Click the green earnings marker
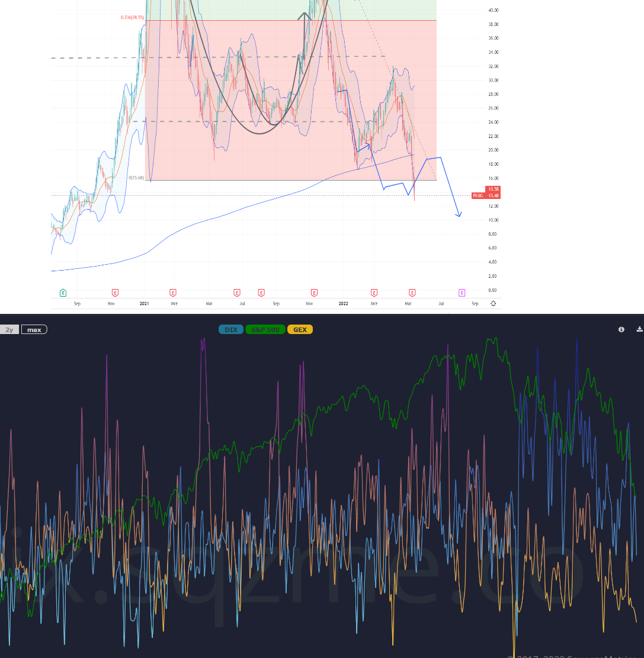Screen dimensions: 644x658 pos(63,293)
